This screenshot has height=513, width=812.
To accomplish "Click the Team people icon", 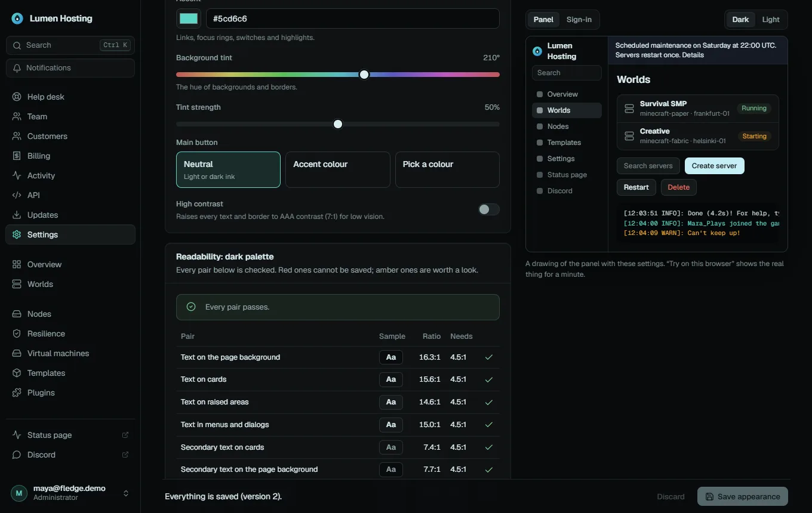I will (x=17, y=116).
